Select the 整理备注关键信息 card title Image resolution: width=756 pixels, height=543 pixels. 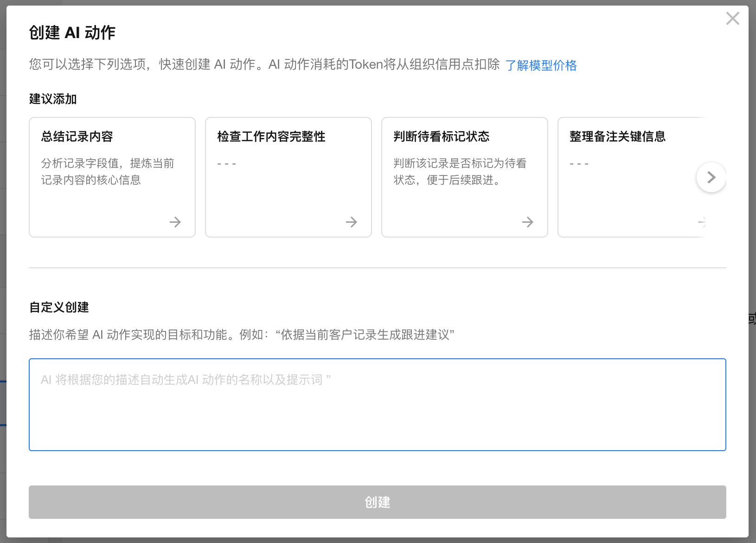pos(617,136)
